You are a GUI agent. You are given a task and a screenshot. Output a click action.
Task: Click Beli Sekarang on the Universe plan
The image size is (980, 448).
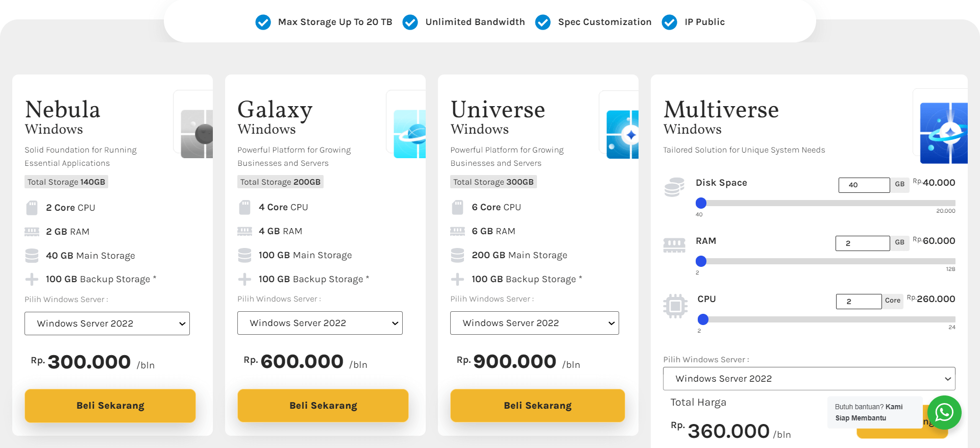pos(537,405)
